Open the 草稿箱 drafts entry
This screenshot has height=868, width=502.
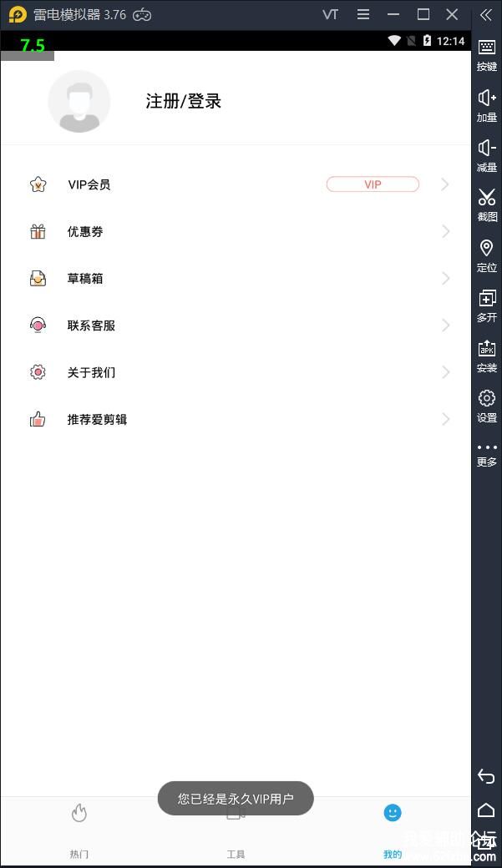[236, 279]
